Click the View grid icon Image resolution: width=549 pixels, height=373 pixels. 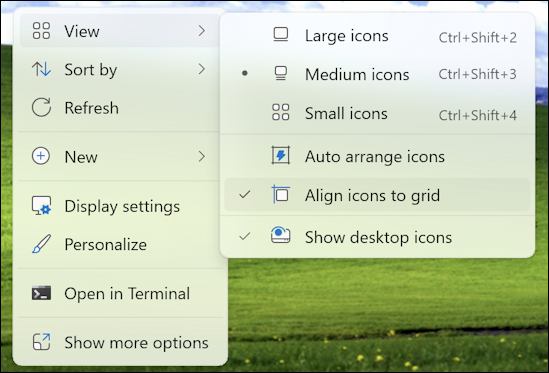click(x=41, y=31)
